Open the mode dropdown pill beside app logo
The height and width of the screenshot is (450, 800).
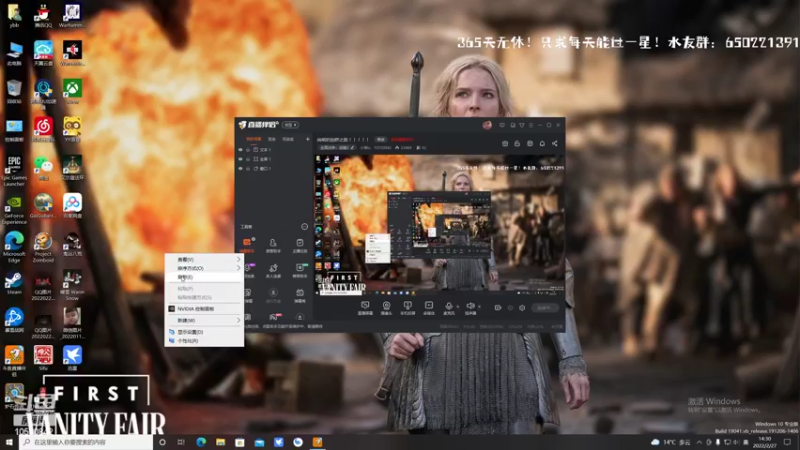click(x=291, y=125)
